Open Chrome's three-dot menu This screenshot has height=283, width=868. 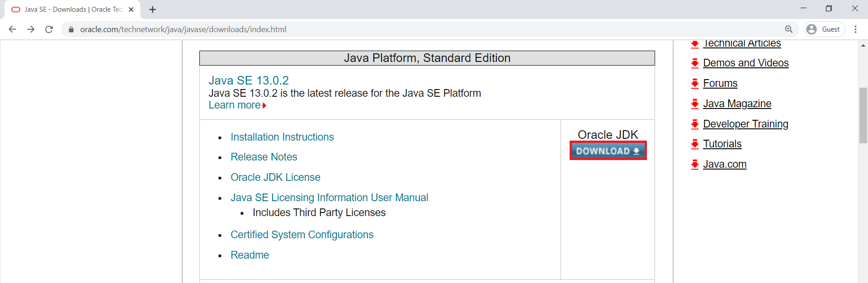(x=855, y=29)
